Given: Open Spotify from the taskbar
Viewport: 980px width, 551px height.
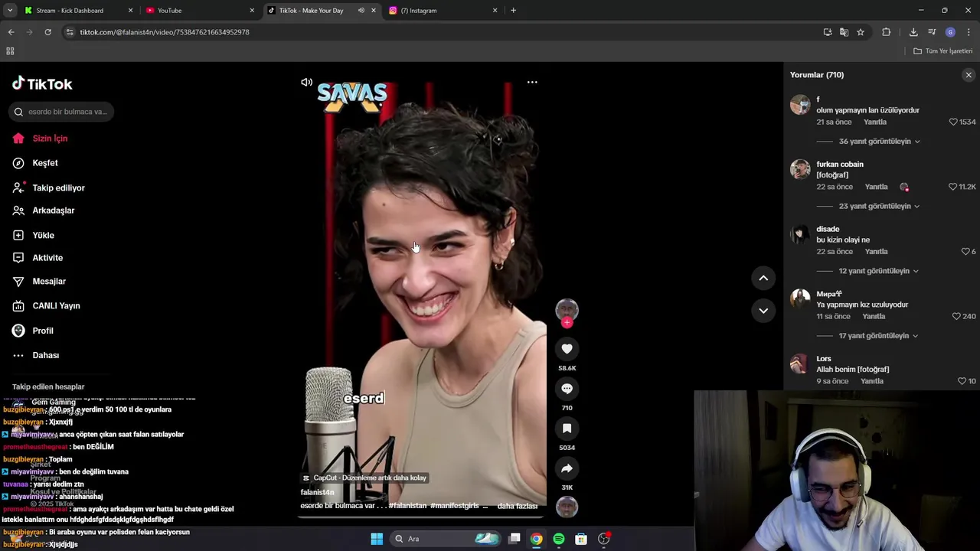Looking at the screenshot, I should [x=559, y=539].
